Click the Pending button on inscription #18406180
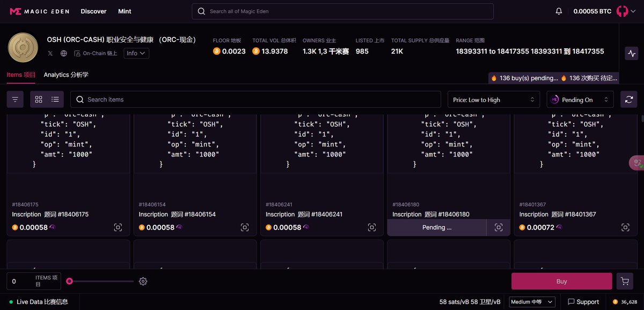Image resolution: width=644 pixels, height=310 pixels. pyautogui.click(x=437, y=227)
